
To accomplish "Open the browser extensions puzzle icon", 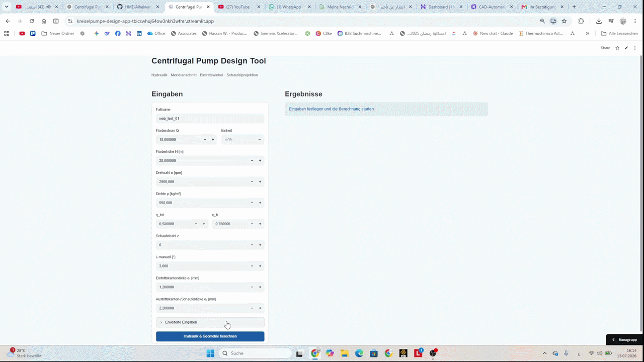I will (581, 21).
